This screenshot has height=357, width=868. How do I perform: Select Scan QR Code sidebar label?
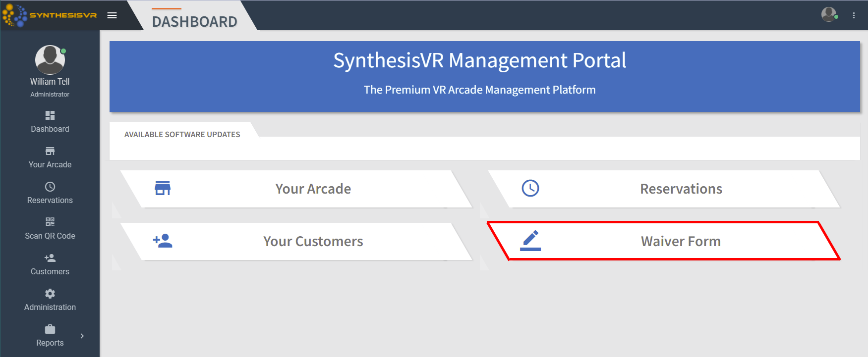(x=50, y=236)
